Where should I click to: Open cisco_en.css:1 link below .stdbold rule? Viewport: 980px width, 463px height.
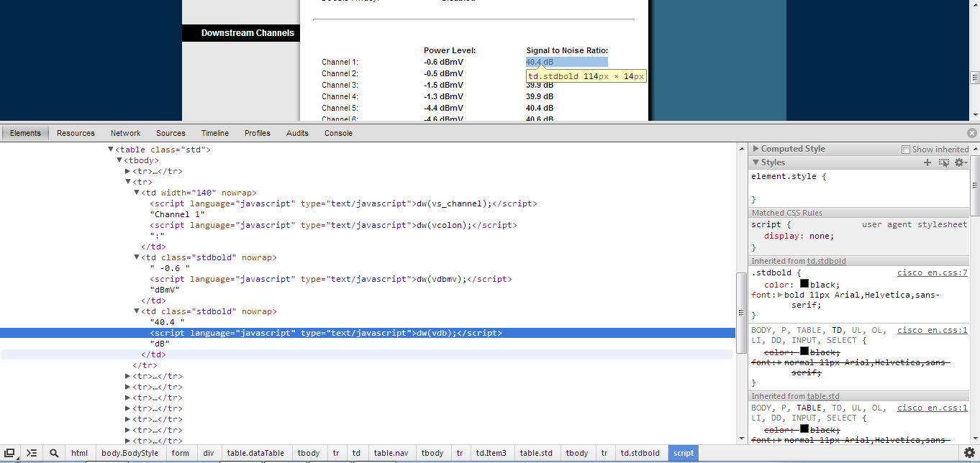coord(932,330)
